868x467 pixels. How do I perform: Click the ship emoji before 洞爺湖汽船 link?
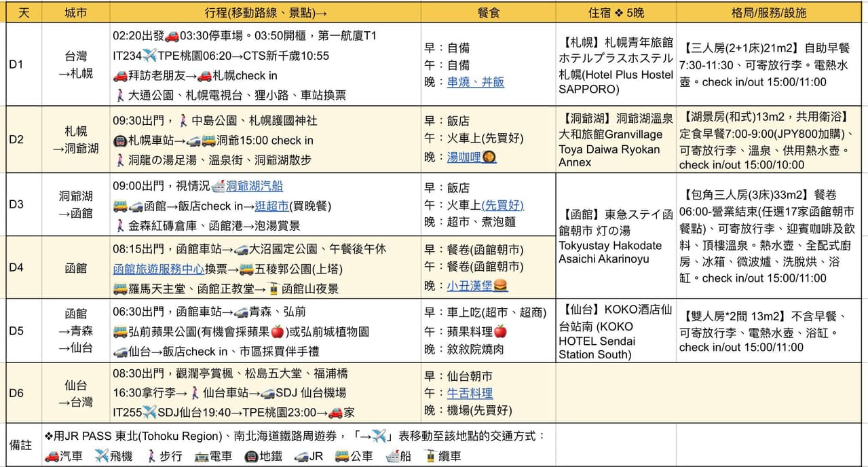[219, 185]
